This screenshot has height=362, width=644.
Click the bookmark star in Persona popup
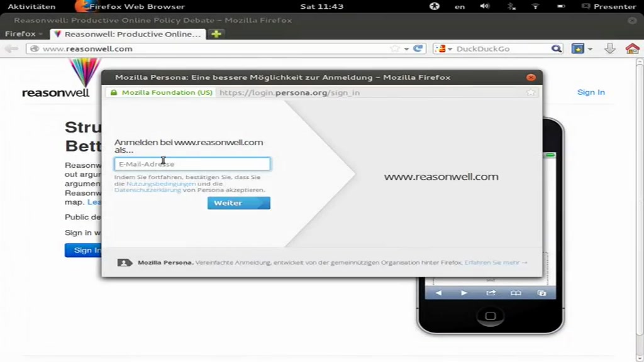(531, 93)
